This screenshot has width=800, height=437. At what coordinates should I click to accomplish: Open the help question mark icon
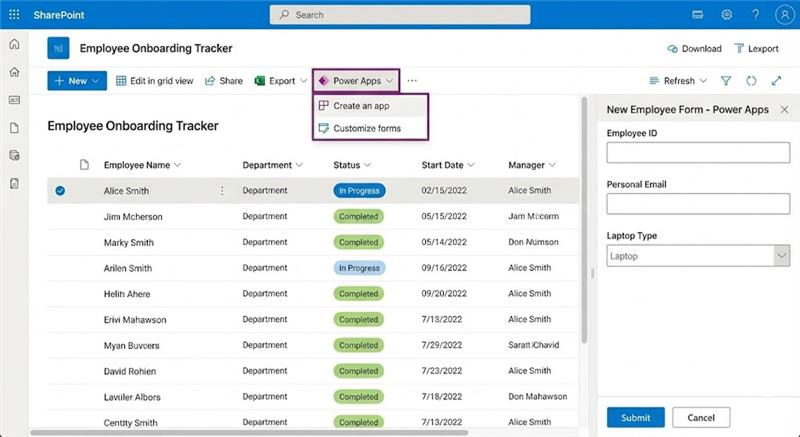755,15
